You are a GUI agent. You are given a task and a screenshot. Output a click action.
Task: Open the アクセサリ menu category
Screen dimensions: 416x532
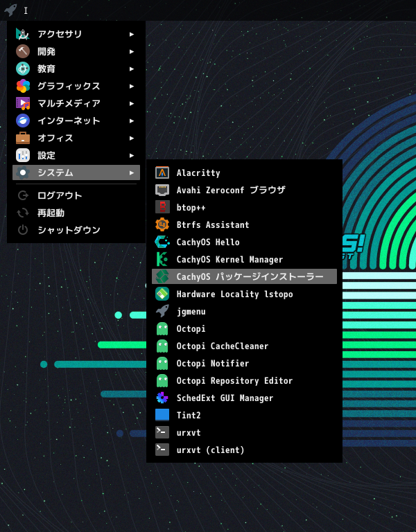(76, 34)
